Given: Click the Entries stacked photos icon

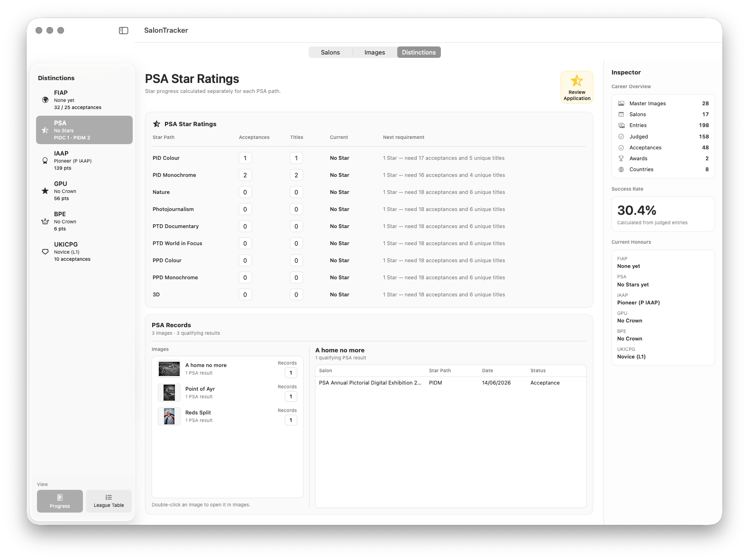Looking at the screenshot, I should pyautogui.click(x=621, y=125).
